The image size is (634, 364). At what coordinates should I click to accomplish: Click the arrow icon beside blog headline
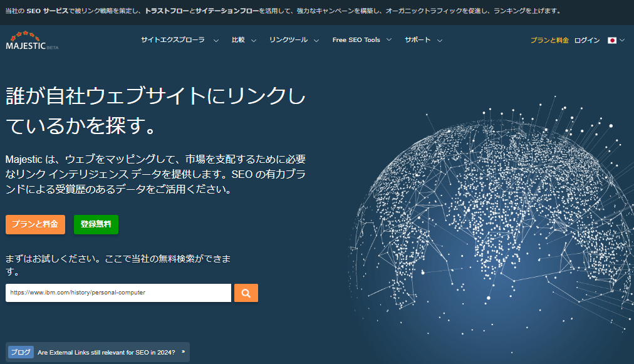click(183, 352)
